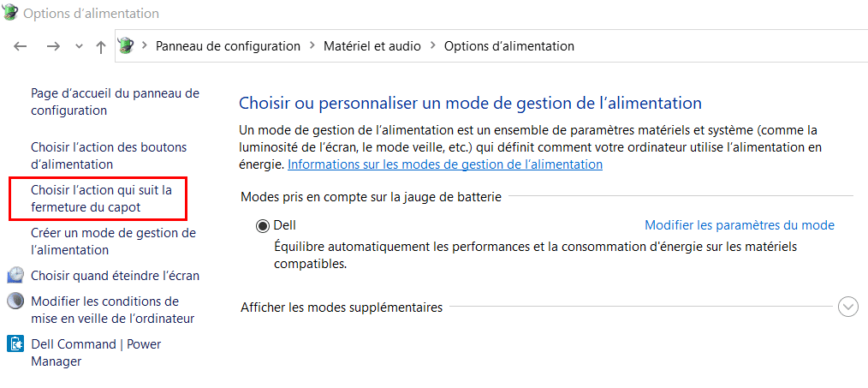Click the power options icon in address bar
The image size is (868, 388).
(126, 46)
